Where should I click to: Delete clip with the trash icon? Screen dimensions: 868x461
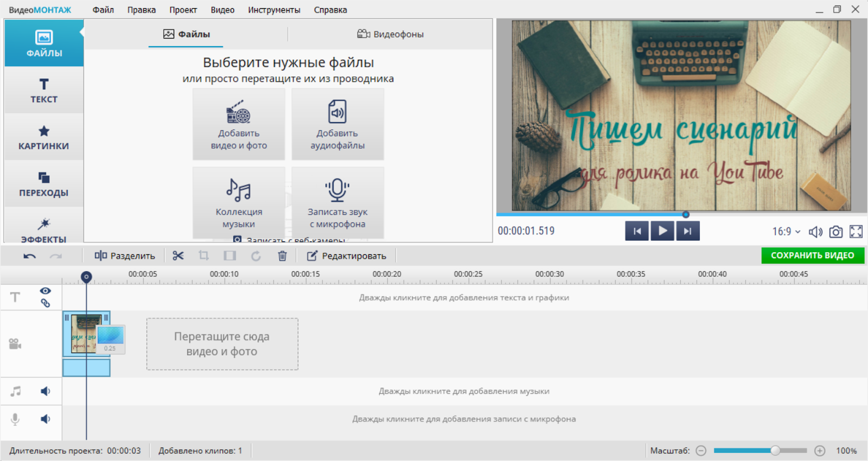tap(282, 255)
